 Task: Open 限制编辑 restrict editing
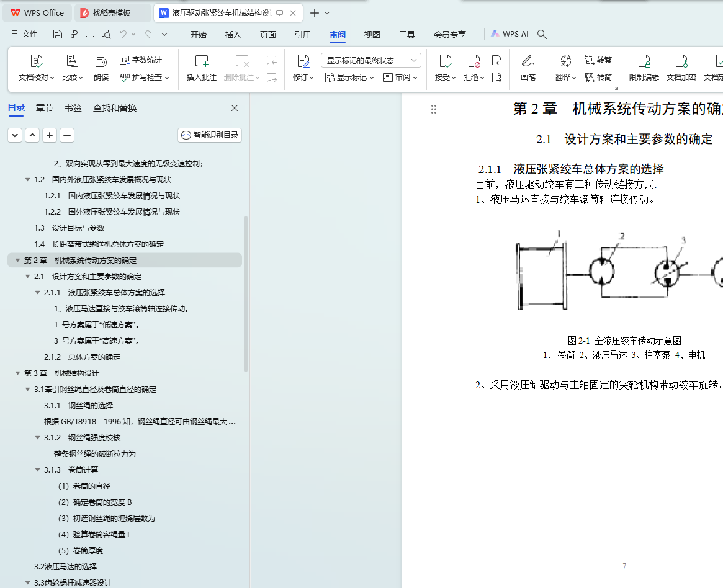(644, 68)
